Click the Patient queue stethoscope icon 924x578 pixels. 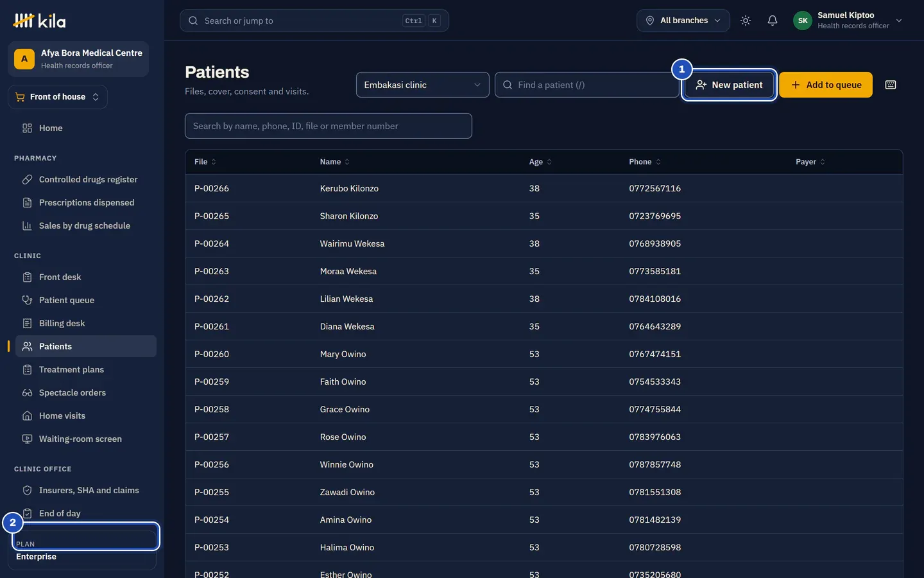pyautogui.click(x=27, y=301)
